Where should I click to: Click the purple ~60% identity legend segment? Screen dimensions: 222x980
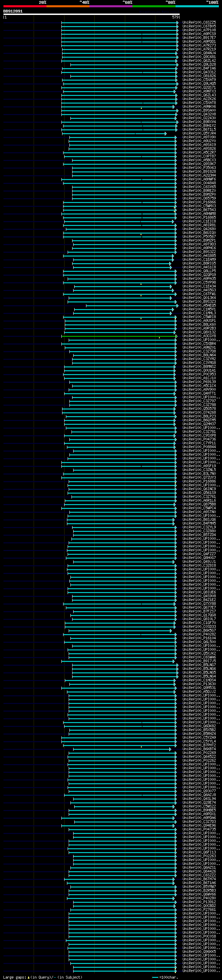[x=111, y=6]
